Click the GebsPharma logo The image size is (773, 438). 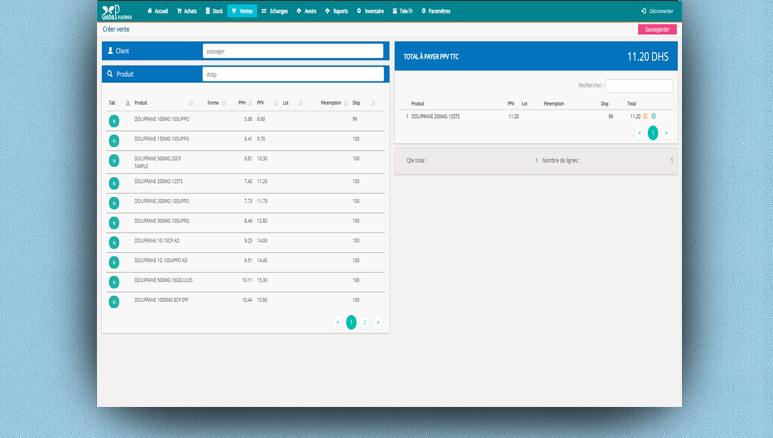(x=116, y=12)
